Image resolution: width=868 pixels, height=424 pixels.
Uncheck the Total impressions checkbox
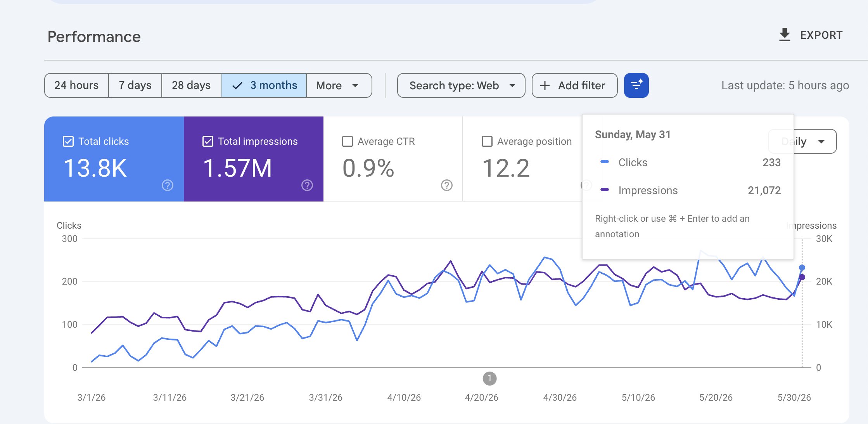tap(208, 141)
